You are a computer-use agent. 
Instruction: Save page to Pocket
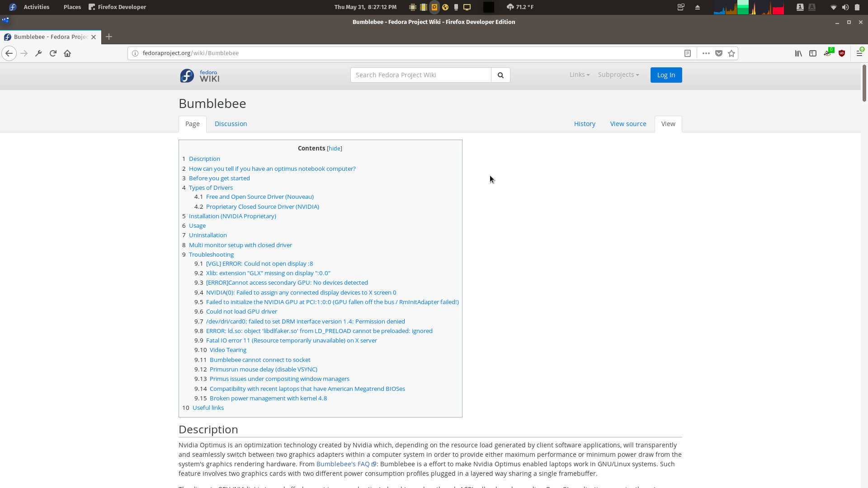[x=719, y=53]
